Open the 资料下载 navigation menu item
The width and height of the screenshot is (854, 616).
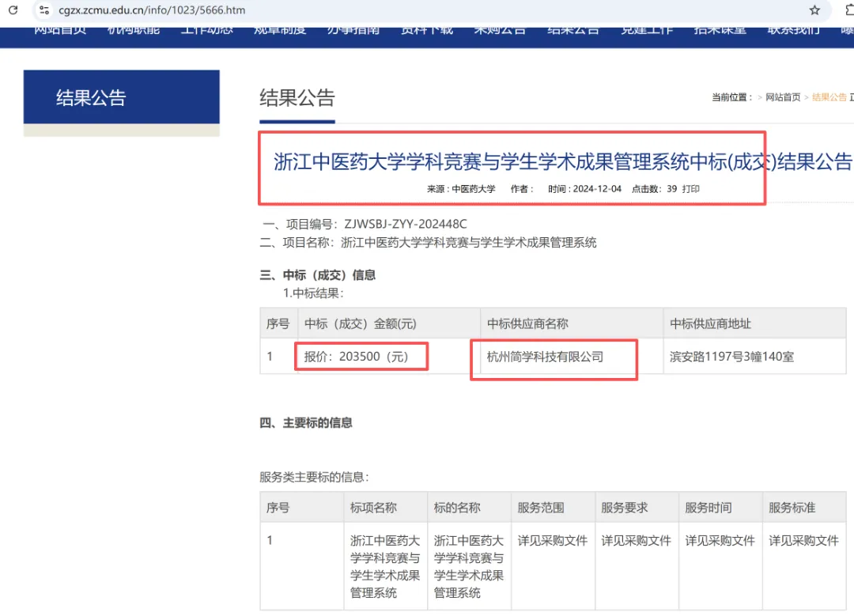point(427,31)
